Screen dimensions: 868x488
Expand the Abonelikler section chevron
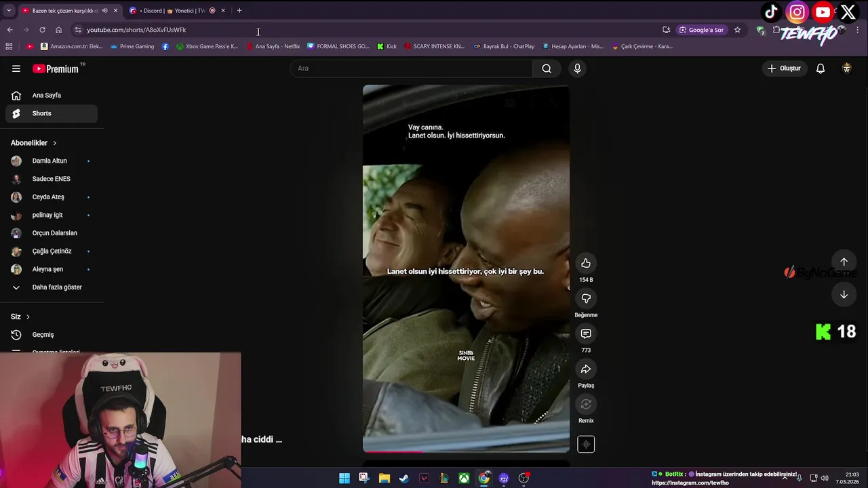point(55,143)
